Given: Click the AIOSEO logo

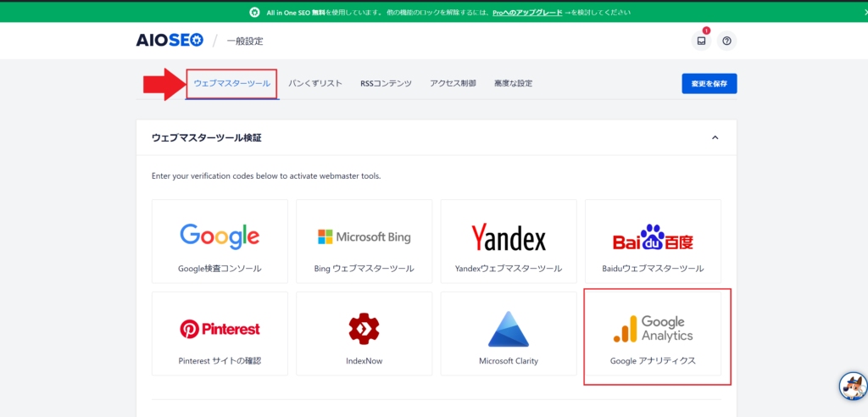Looking at the screenshot, I should pyautogui.click(x=170, y=41).
